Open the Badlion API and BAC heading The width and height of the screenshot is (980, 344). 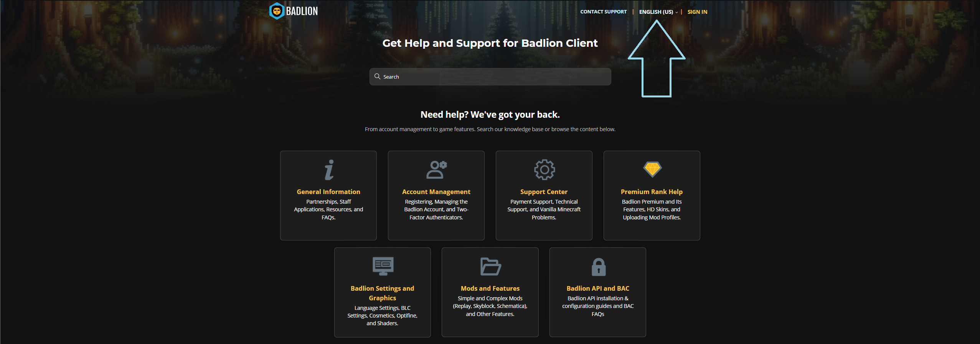pos(598,288)
